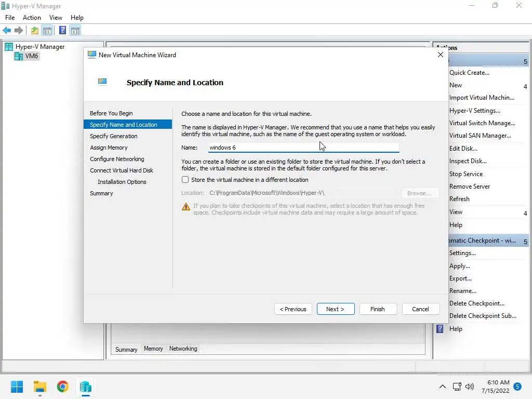Open the File menu
Viewport: 532px width, 399px height.
click(10, 18)
